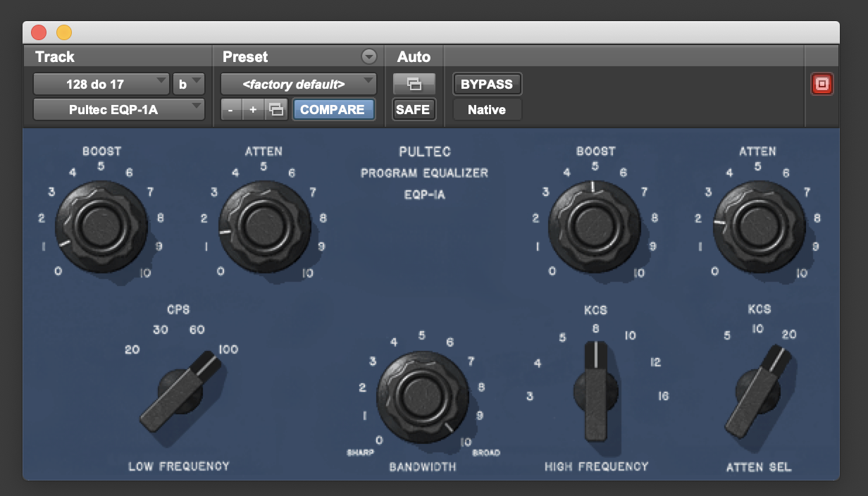
Task: Open the plug-in automation enable window icon
Action: pyautogui.click(x=414, y=85)
